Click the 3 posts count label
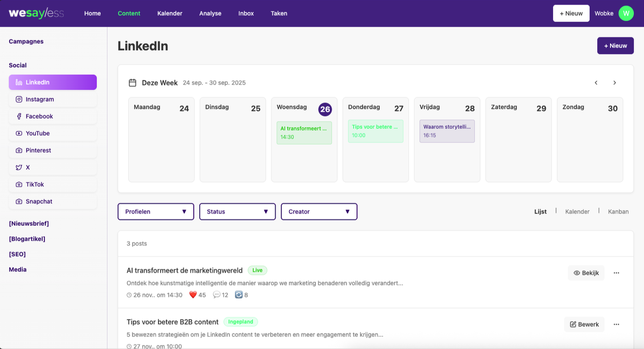 click(137, 244)
